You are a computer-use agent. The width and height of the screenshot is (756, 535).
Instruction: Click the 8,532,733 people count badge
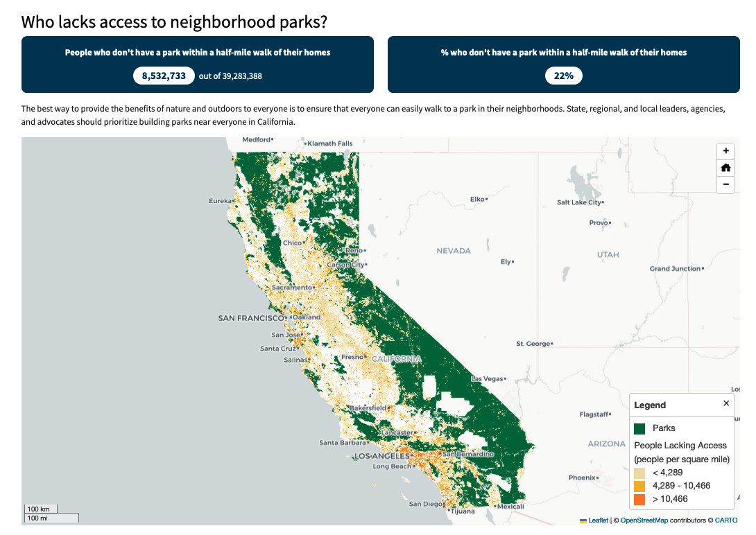point(164,76)
